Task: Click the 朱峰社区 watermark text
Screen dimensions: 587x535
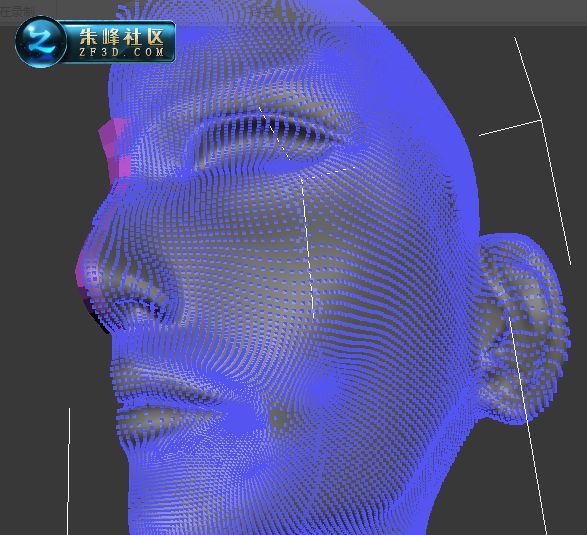Action: [x=122, y=37]
